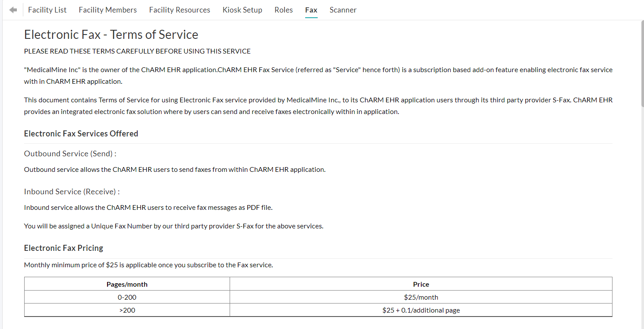This screenshot has height=329, width=644.
Task: Click the Electronic Fax Services Offered heading
Action: 81,133
